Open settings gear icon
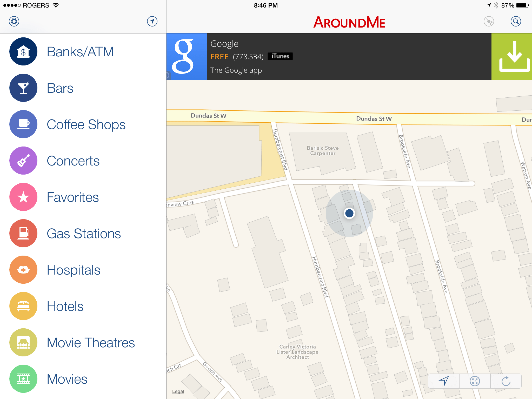Screen dimensions: 532x399 [x=14, y=21]
